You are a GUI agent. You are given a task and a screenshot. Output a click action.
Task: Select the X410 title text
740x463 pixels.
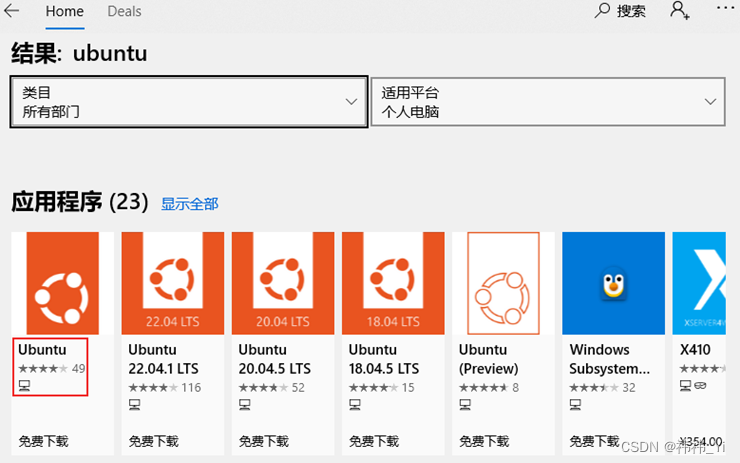click(695, 350)
